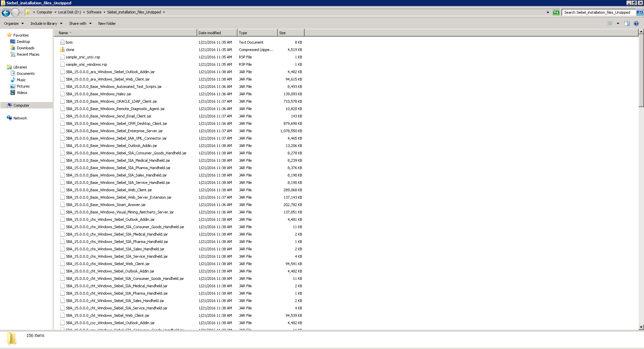This screenshot has width=644, height=349.
Task: Open Music library
Action: [21, 80]
